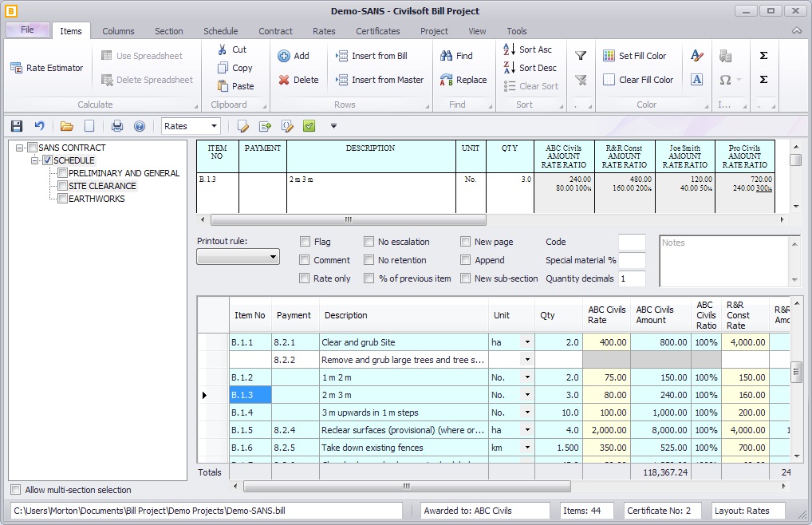Click the Print icon in quick toolbar

(117, 126)
